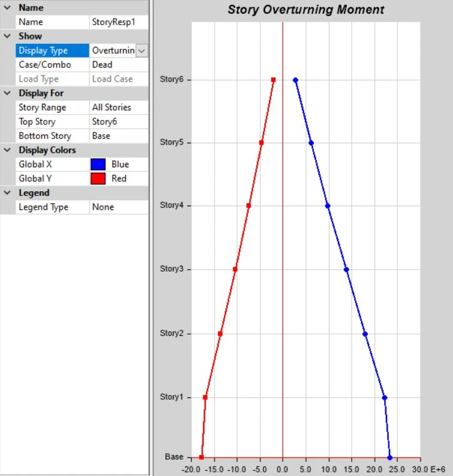Collapse the Legend section
Image resolution: width=453 pixels, height=476 pixels.
[x=7, y=193]
